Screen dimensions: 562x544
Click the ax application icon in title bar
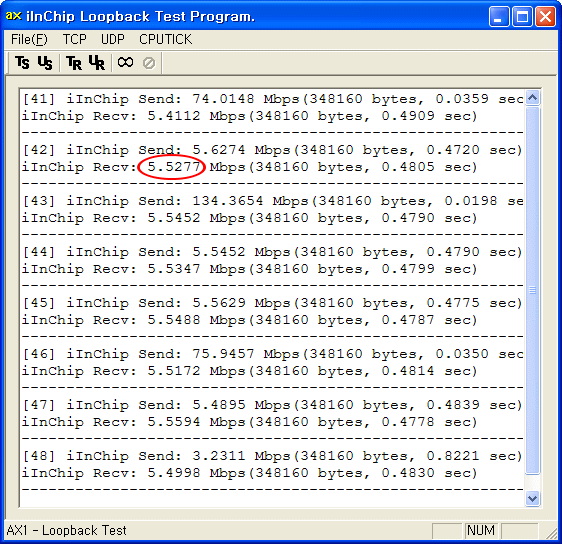[x=13, y=16]
